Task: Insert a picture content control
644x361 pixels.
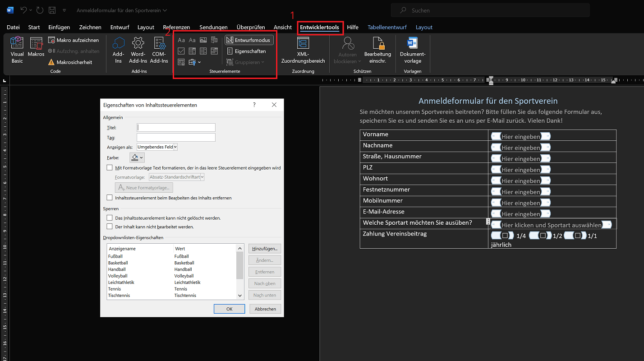Action: pos(203,40)
